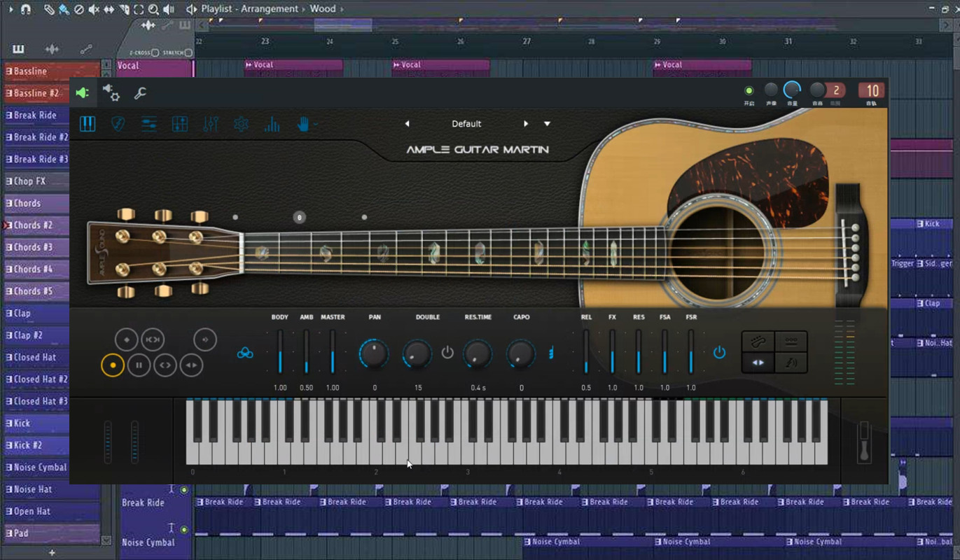Screen dimensions: 960x560
Task: Adjust the BODY volume slider
Action: (280, 352)
